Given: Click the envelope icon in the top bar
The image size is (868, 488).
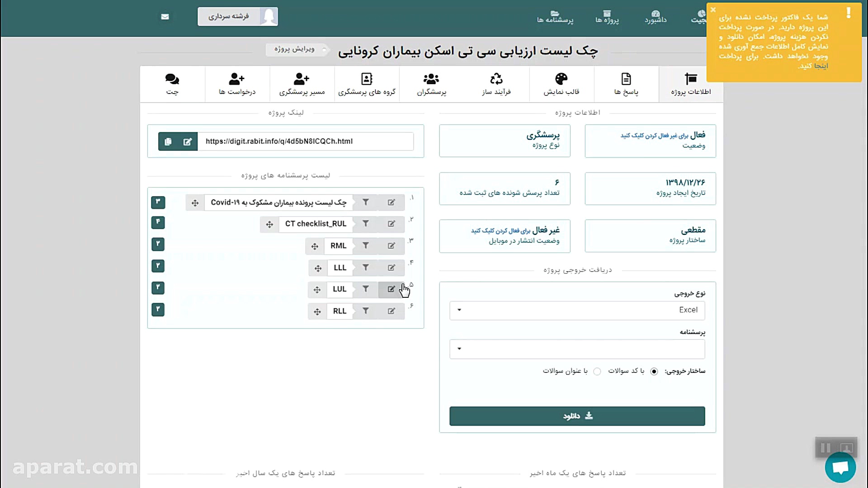Looking at the screenshot, I should [165, 17].
